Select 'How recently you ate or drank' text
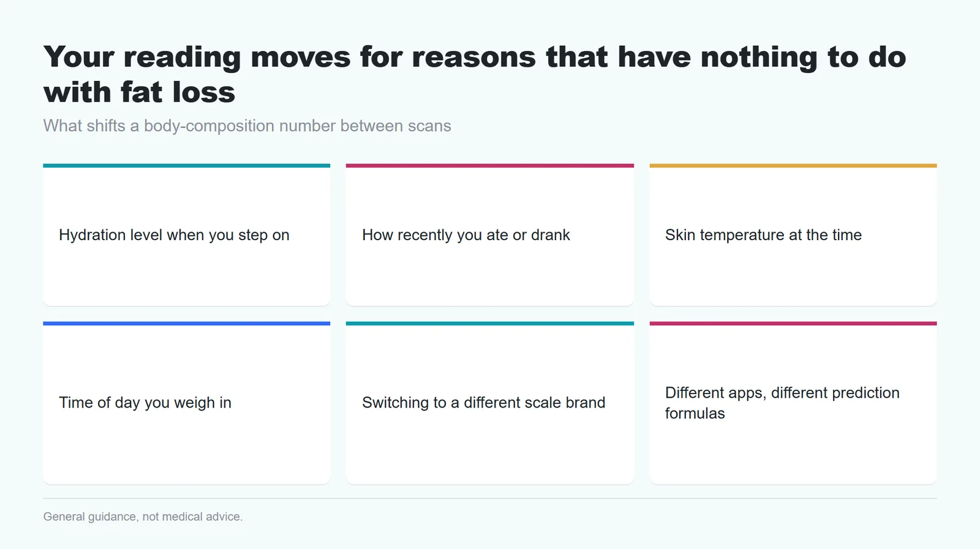Image resolution: width=980 pixels, height=549 pixels. click(x=466, y=235)
